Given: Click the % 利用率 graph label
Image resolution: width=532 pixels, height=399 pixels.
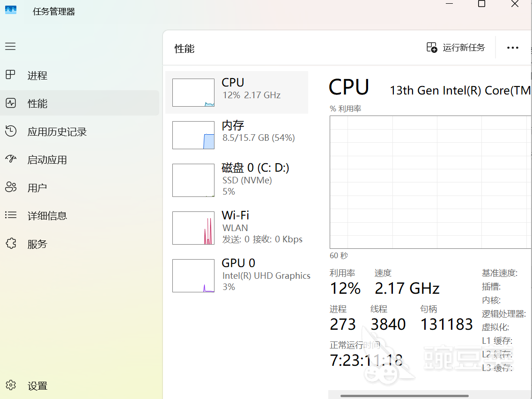Looking at the screenshot, I should coord(346,109).
